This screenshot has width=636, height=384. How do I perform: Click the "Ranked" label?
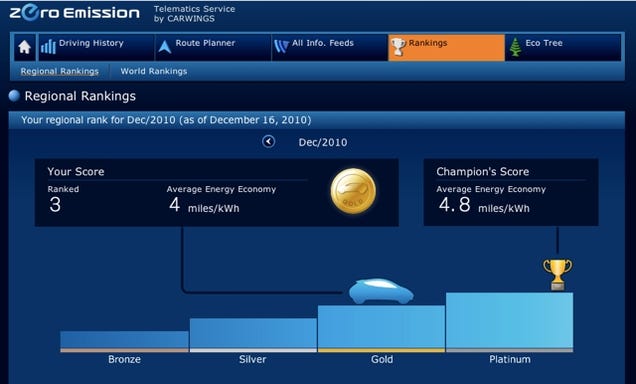click(x=63, y=189)
